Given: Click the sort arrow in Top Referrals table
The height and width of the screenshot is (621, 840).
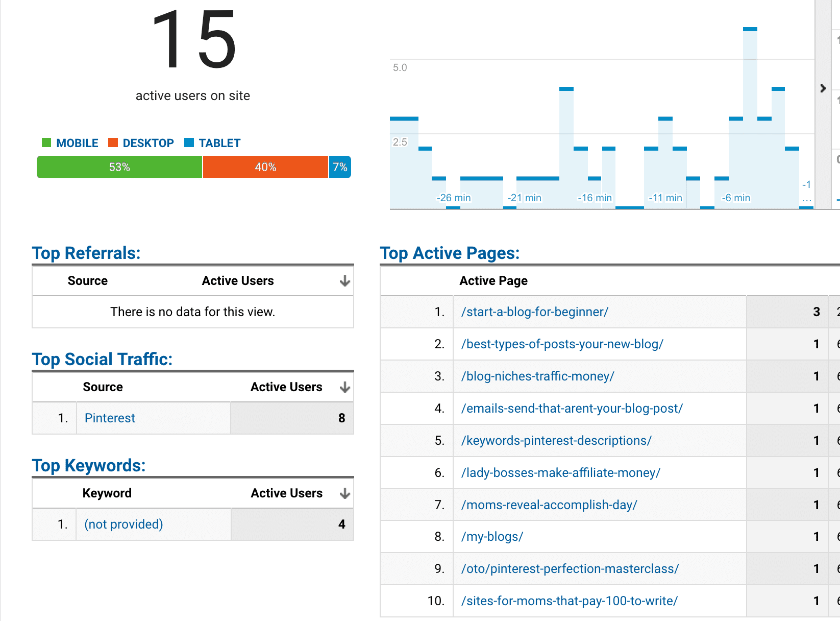Looking at the screenshot, I should (x=345, y=280).
